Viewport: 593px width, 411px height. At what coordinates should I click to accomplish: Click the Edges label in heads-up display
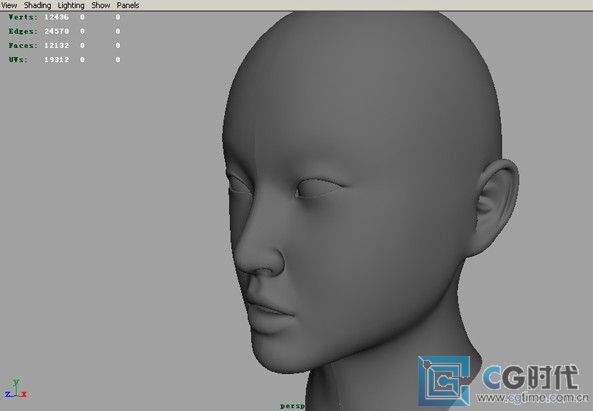23,31
